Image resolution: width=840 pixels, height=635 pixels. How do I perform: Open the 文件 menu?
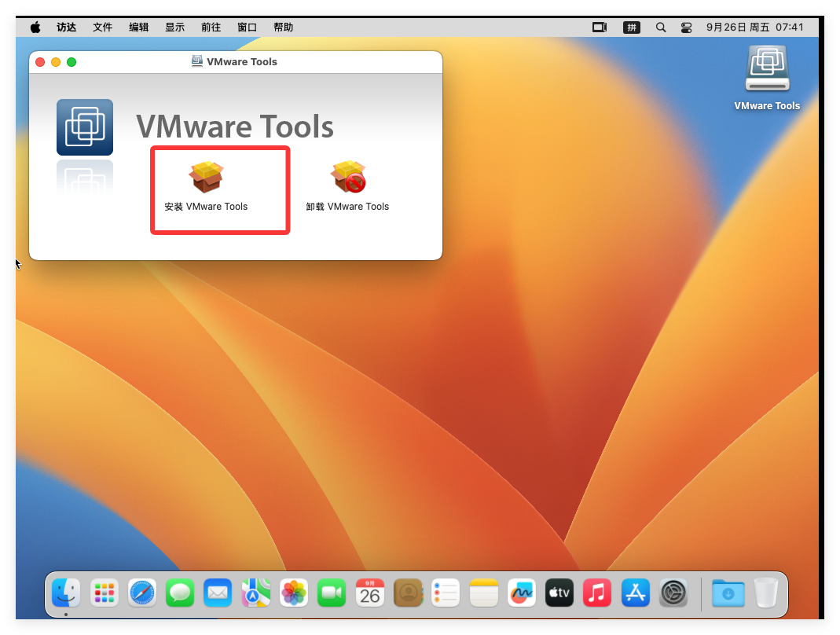102,28
